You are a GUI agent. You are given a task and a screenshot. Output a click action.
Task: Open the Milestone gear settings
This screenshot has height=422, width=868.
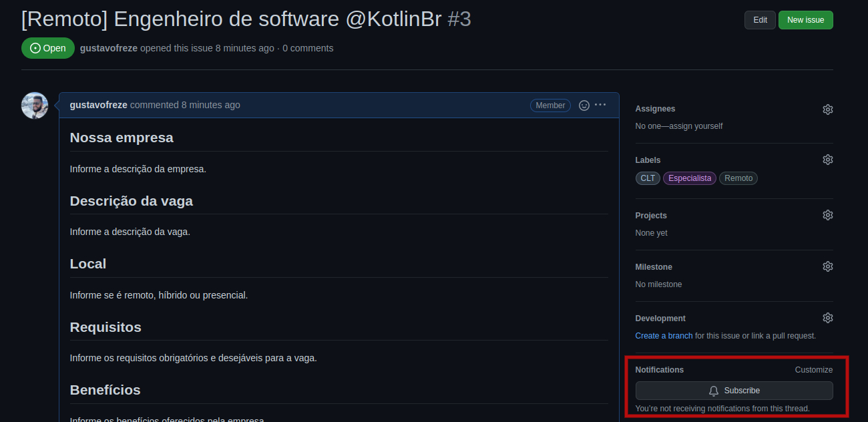(x=827, y=266)
